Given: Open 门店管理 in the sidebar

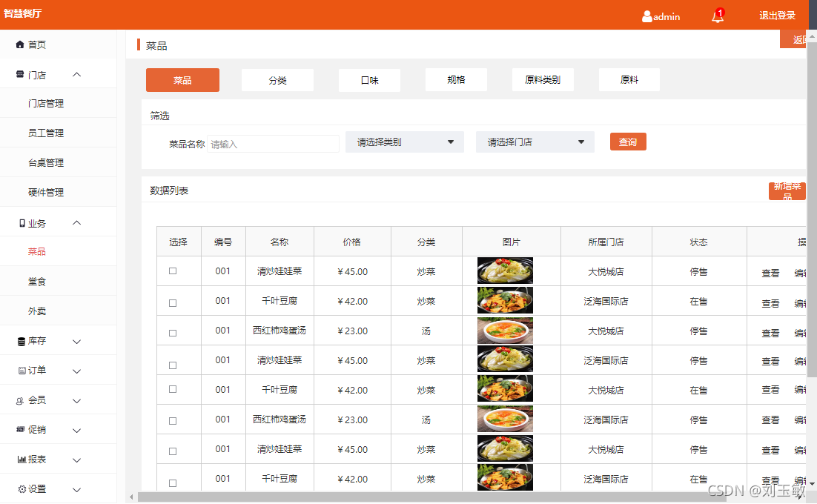Looking at the screenshot, I should (x=46, y=104).
